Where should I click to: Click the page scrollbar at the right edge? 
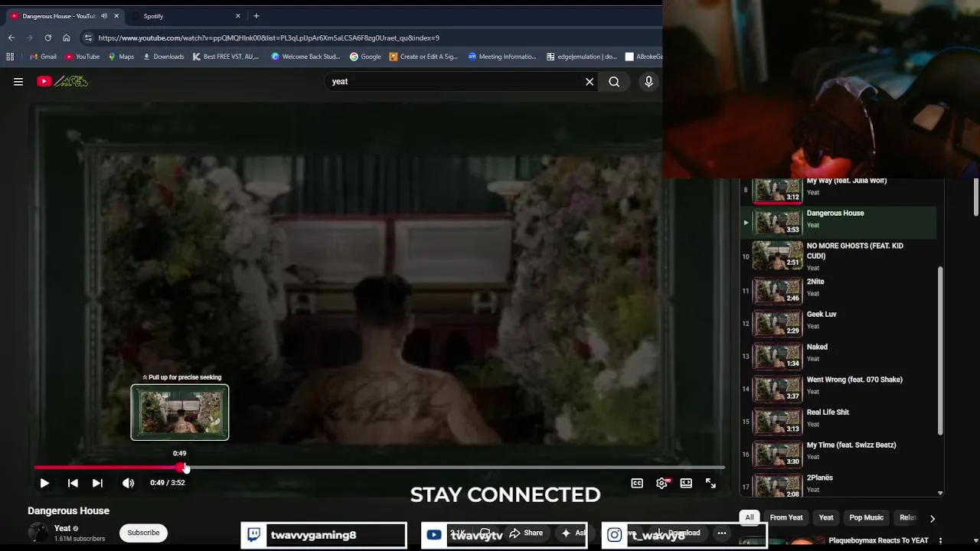coord(976,197)
